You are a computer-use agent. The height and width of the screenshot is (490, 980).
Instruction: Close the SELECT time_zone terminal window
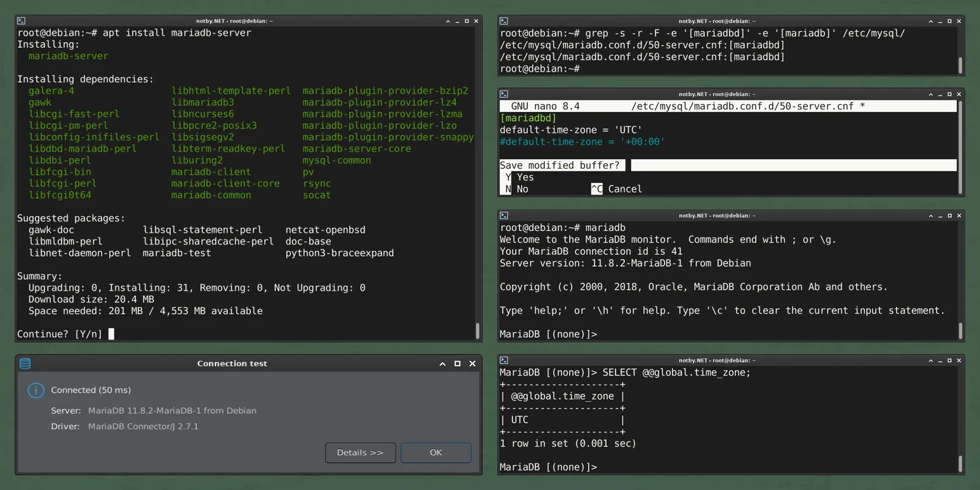click(x=959, y=361)
